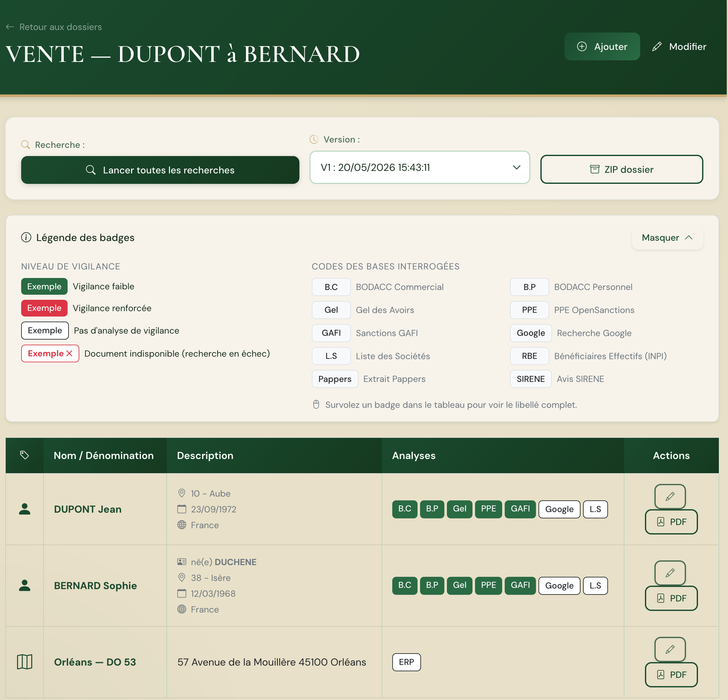Screen dimensions: 728x700
Task: Click GAFI badge in BERNARD Sophie row
Action: pos(520,585)
